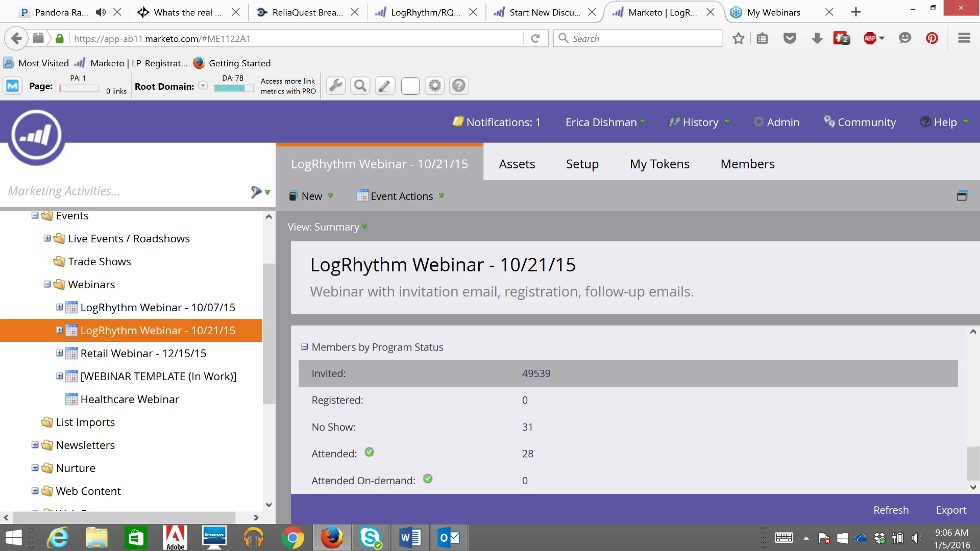The height and width of the screenshot is (551, 980).
Task: Click the MozBar gear settings icon
Action: coord(434,86)
